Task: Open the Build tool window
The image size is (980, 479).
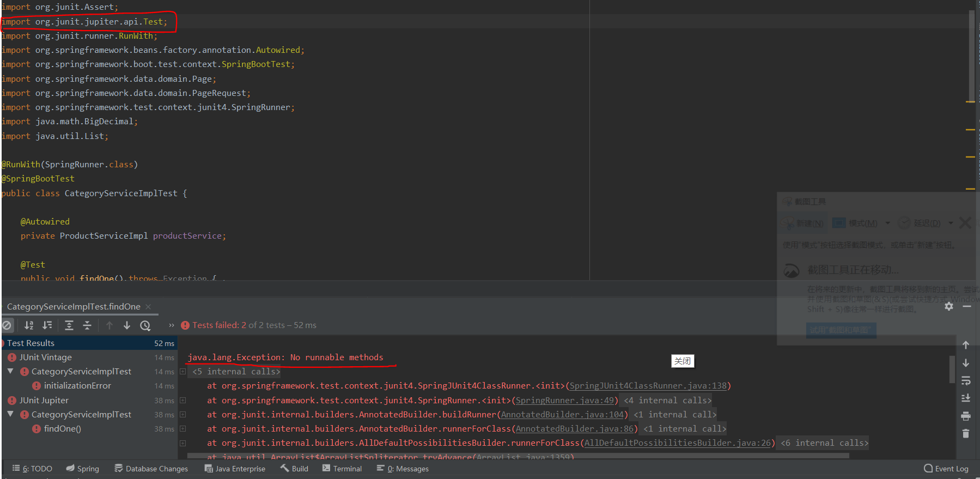Action: tap(294, 469)
